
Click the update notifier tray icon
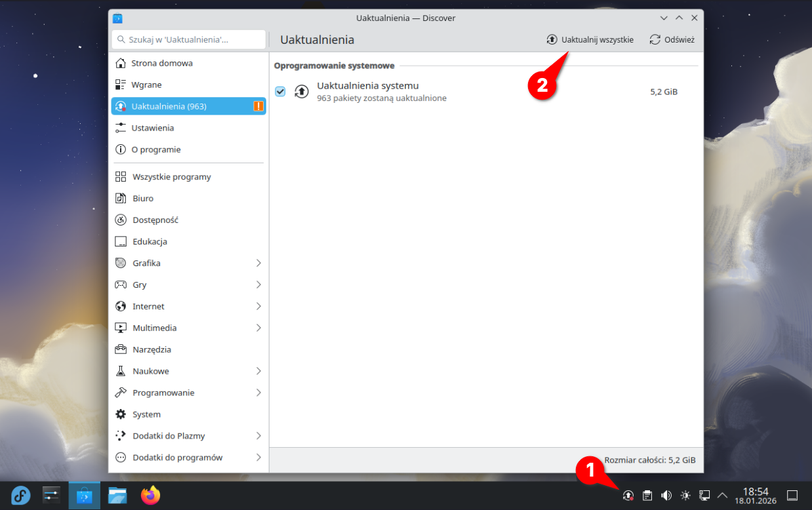coord(628,496)
